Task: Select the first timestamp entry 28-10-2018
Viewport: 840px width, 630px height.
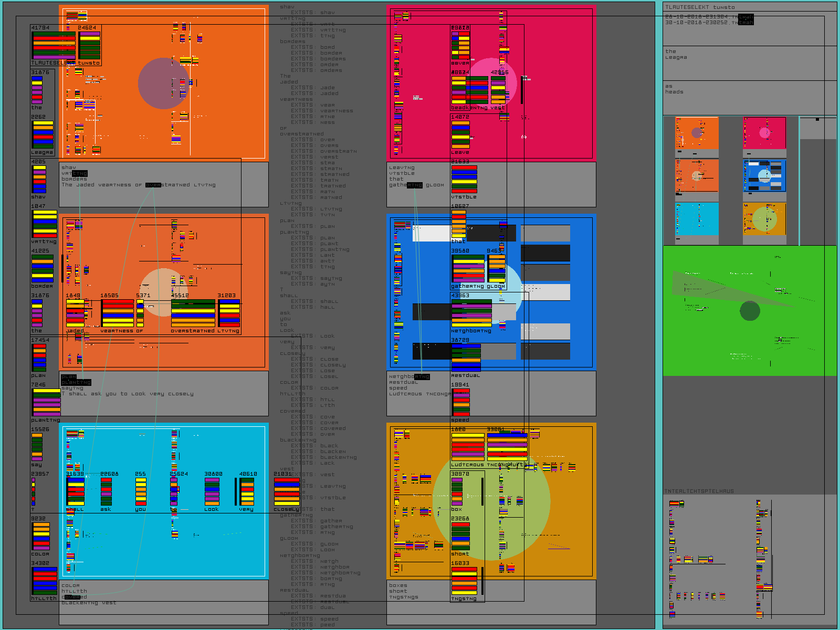Action: [709, 17]
